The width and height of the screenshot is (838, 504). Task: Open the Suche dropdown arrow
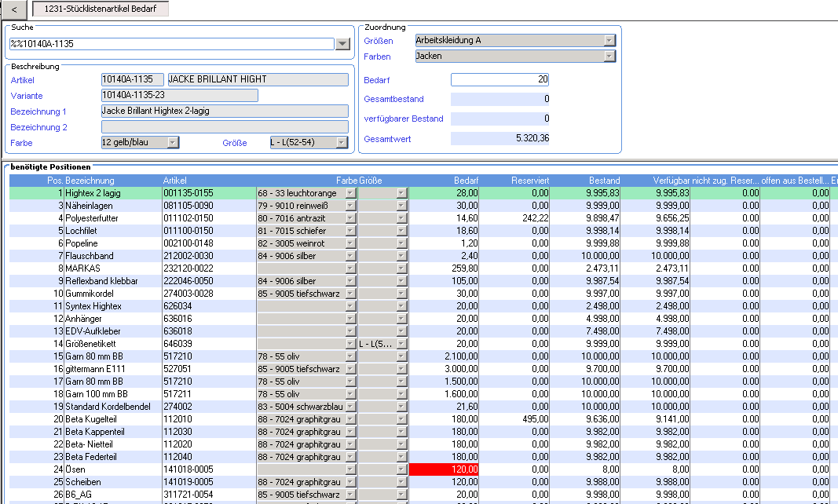click(x=342, y=44)
